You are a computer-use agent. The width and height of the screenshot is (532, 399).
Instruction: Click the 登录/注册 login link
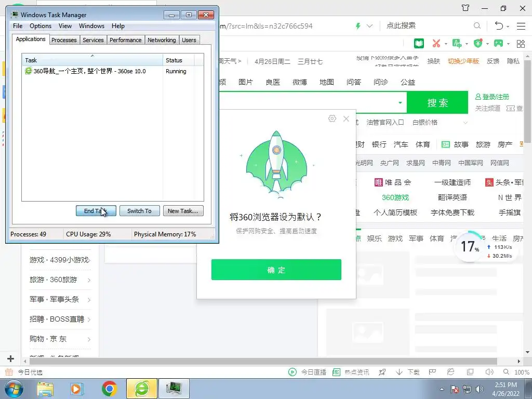pos(492,97)
